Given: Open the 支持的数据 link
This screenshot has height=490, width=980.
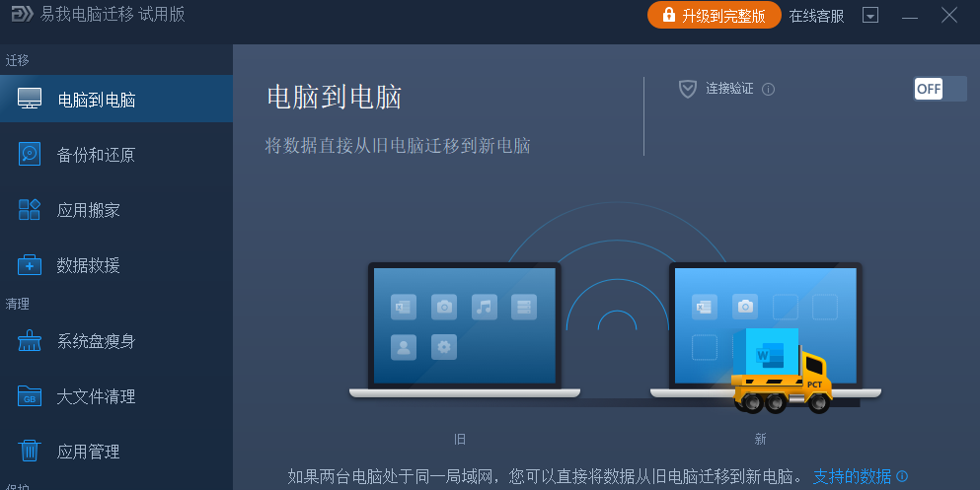Looking at the screenshot, I should coord(852,476).
